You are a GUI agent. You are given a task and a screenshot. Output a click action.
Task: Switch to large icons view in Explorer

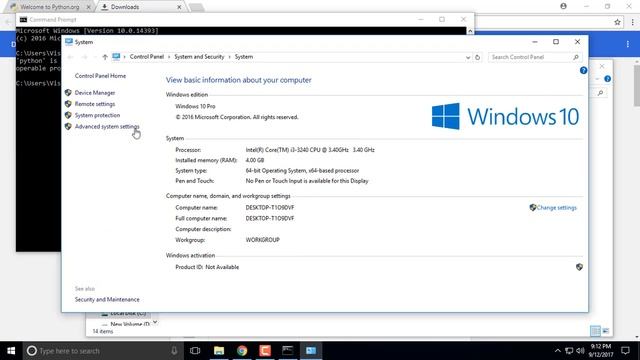point(606,331)
